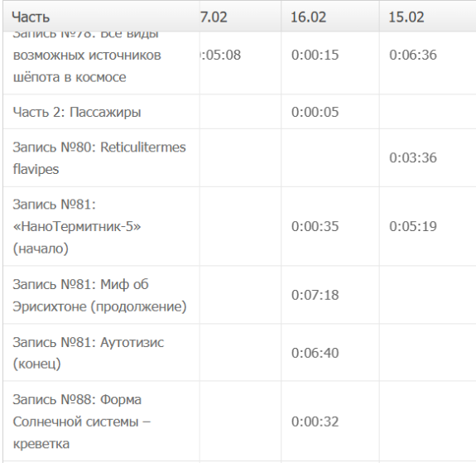Open 'Запись №81: Аутотизис (конец)' entry

[89, 353]
